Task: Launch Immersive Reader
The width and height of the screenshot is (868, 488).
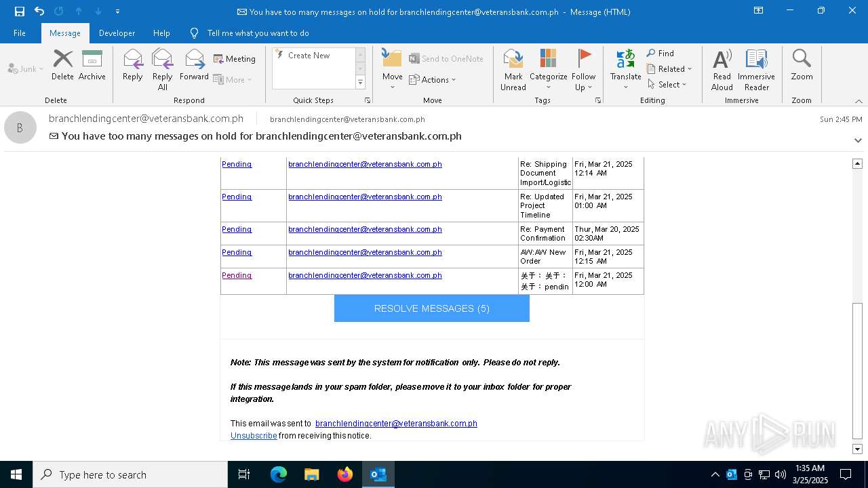Action: click(x=756, y=69)
